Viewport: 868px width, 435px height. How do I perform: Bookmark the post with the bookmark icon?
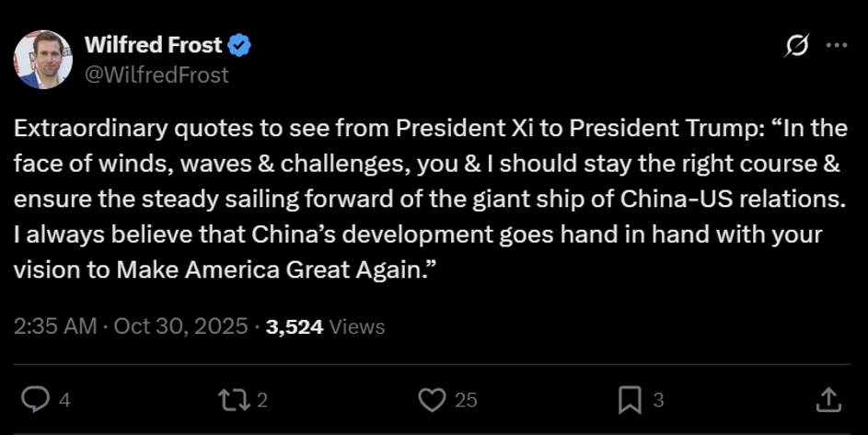coord(630,399)
